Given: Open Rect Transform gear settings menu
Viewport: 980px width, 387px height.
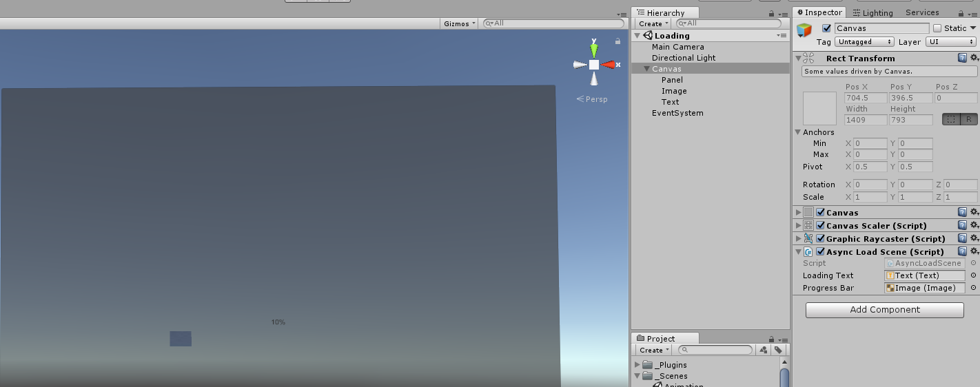Looking at the screenshot, I should 974,59.
